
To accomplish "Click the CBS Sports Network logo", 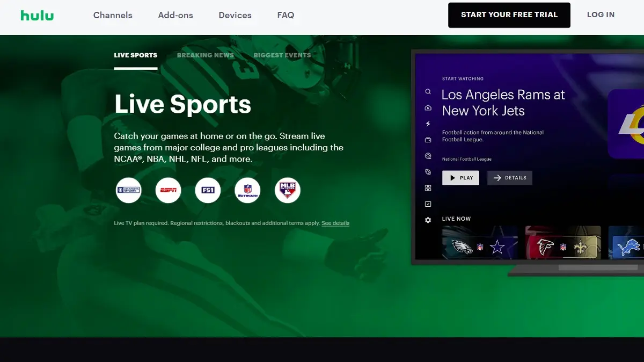I will point(129,190).
